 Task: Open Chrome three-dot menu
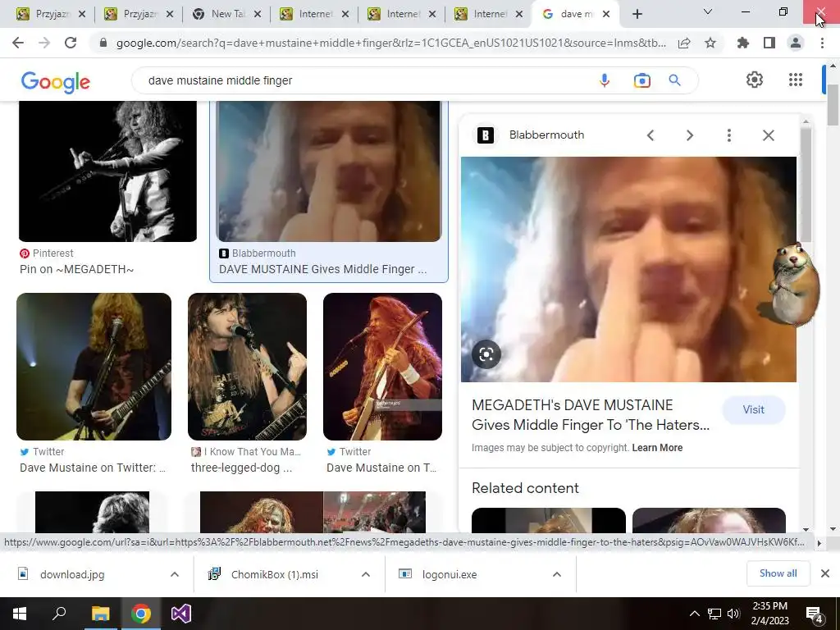click(822, 43)
